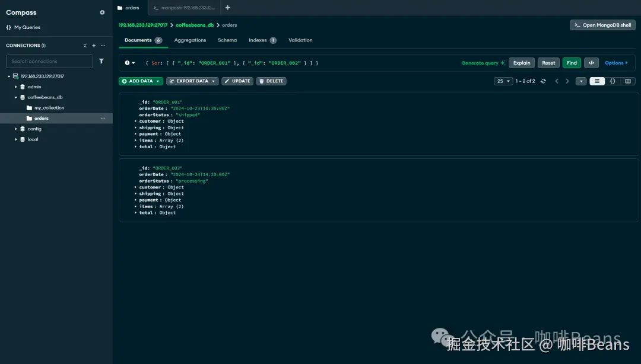This screenshot has width=641, height=364.
Task: Click orderStatus value "shipped"
Action: coord(188,115)
